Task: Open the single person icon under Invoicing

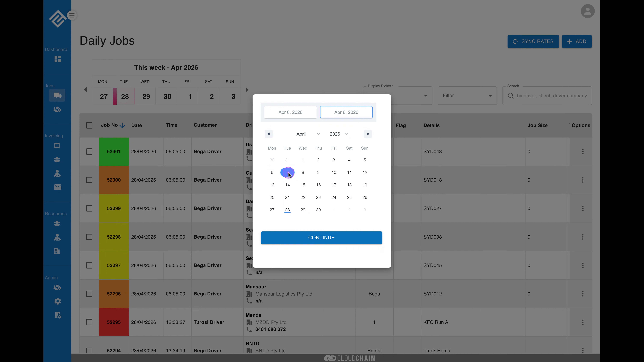Action: click(57, 173)
